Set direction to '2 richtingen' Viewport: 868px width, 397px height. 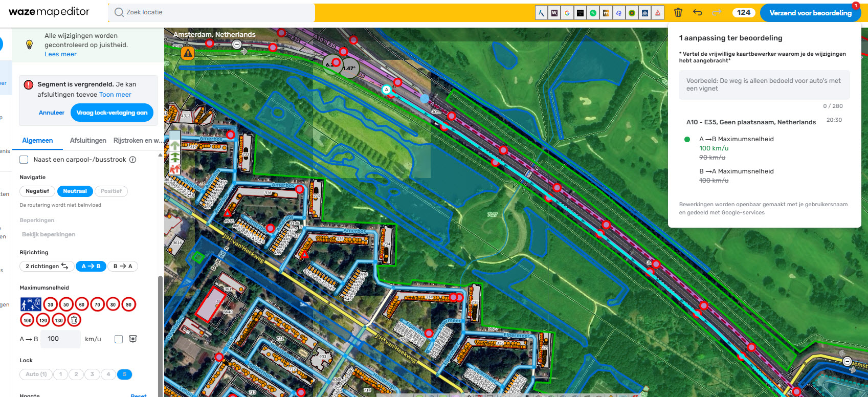(47, 266)
